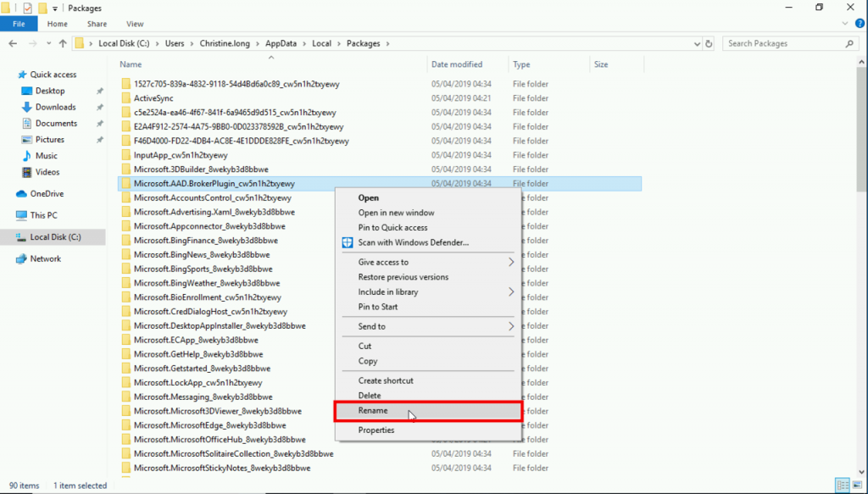Switch to large thumbnails view in status bar
Image resolution: width=868 pixels, height=494 pixels.
click(859, 485)
